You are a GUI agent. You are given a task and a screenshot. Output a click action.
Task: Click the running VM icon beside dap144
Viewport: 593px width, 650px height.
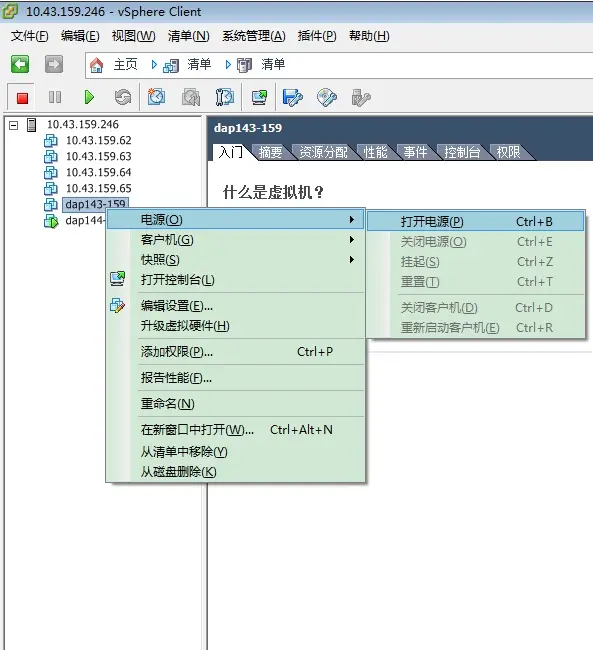[51, 221]
